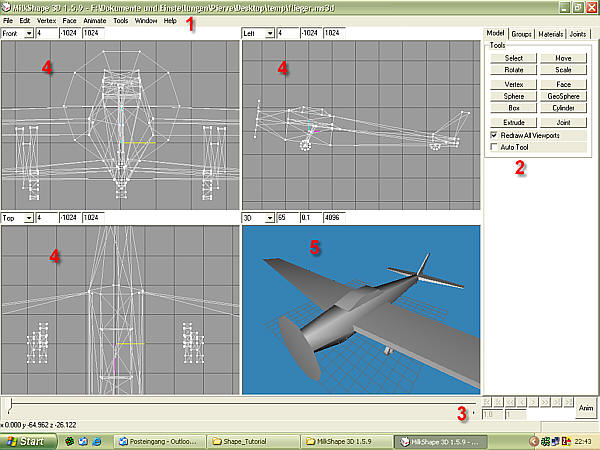This screenshot has height=450, width=600.
Task: Enable the Auto Tool checkbox
Action: pyautogui.click(x=494, y=147)
